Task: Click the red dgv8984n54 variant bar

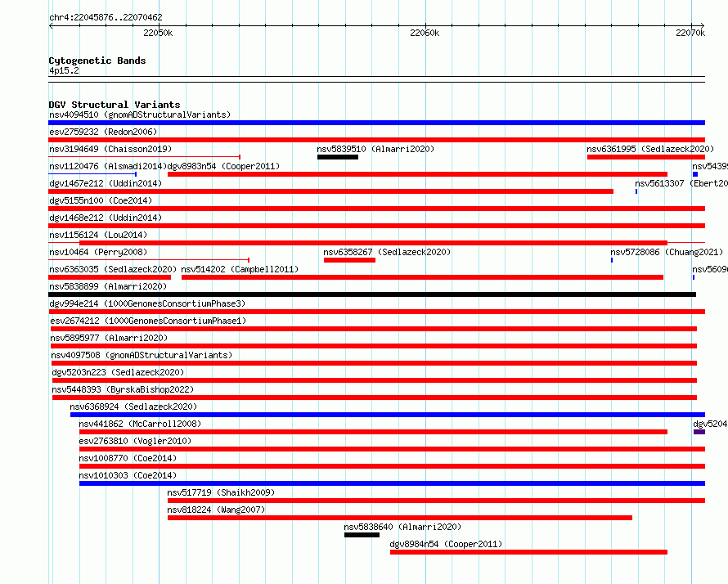Action: [528, 552]
